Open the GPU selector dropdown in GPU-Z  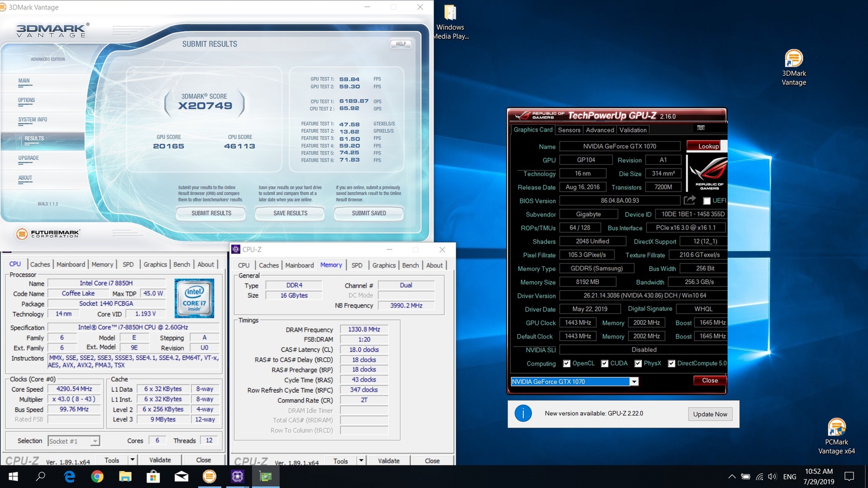pos(634,382)
